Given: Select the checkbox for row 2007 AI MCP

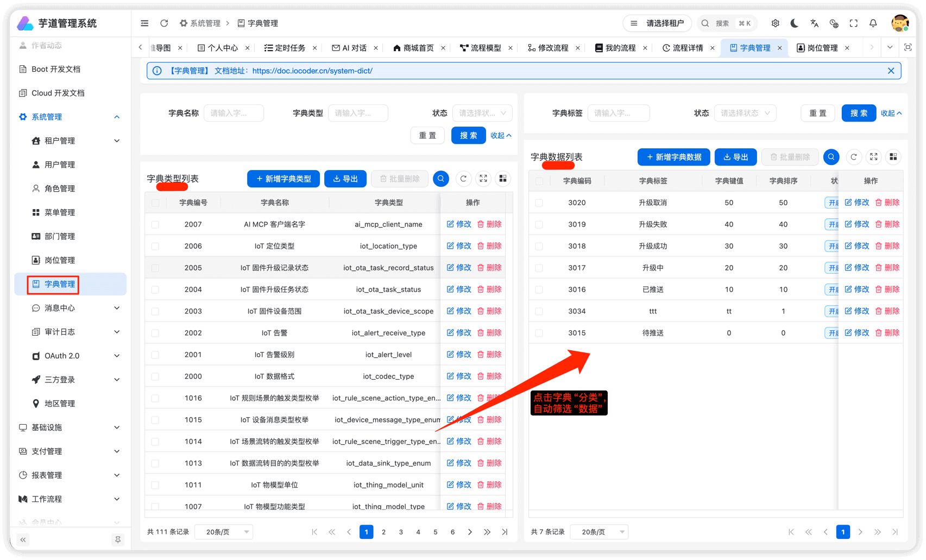Looking at the screenshot, I should tap(155, 224).
